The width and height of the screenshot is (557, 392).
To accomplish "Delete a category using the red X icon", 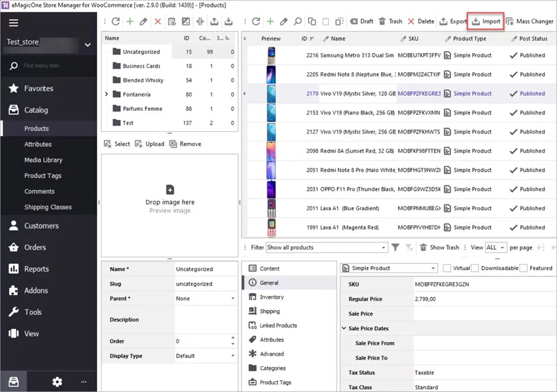I will point(158,21).
